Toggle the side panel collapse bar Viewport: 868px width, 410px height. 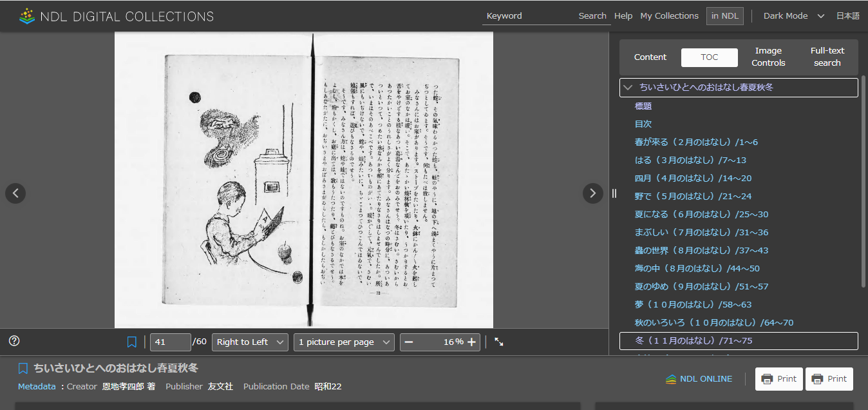pos(614,193)
